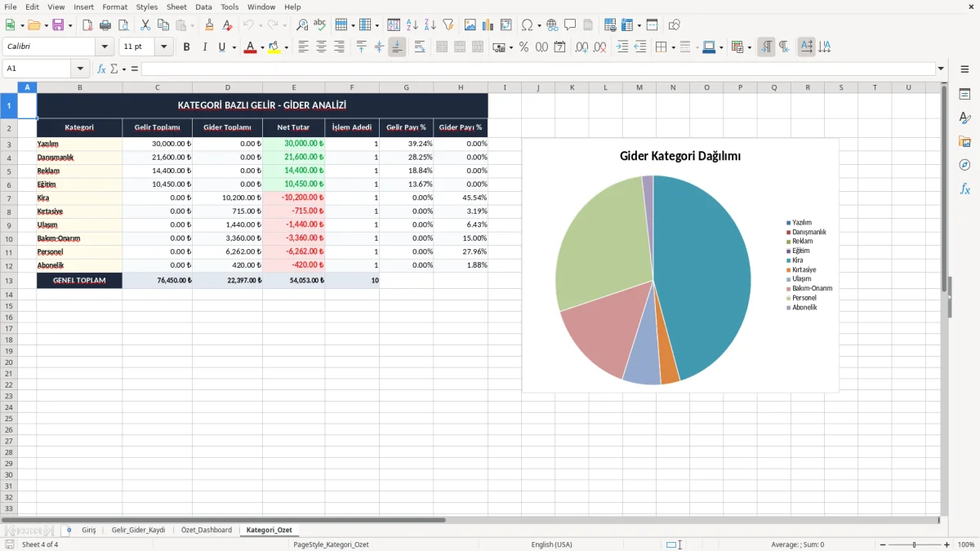The width and height of the screenshot is (980, 551).
Task: Insert an image
Action: (470, 25)
